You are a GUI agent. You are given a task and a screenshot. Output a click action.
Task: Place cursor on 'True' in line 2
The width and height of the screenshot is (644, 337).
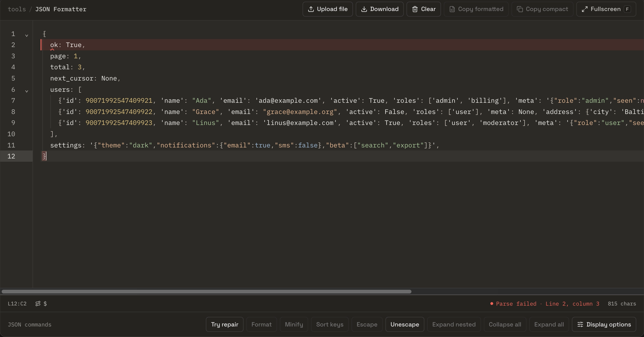(74, 45)
